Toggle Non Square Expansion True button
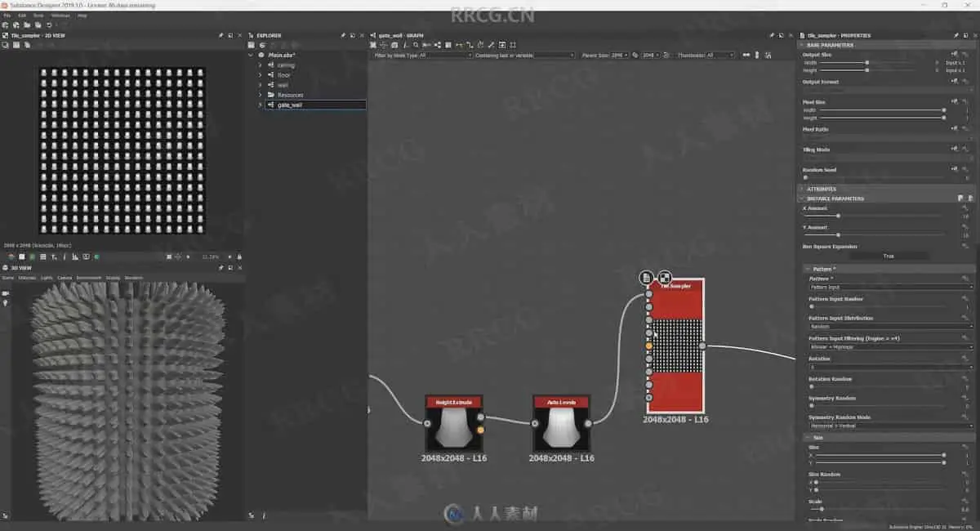 [888, 257]
